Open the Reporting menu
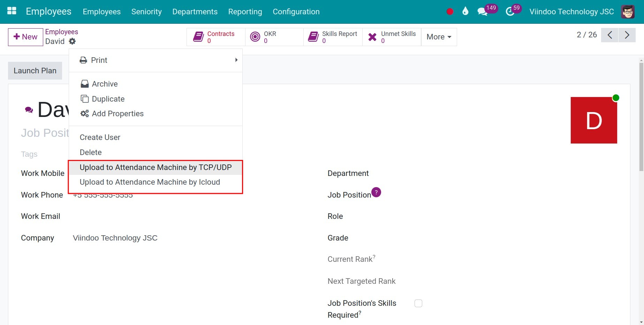Image resolution: width=644 pixels, height=325 pixels. pos(245,12)
